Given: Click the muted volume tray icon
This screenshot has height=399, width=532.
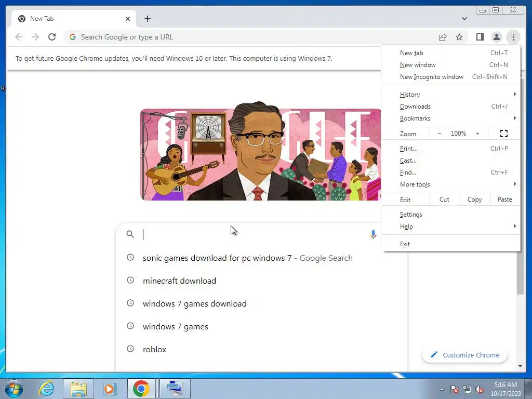Looking at the screenshot, I should click(x=480, y=389).
